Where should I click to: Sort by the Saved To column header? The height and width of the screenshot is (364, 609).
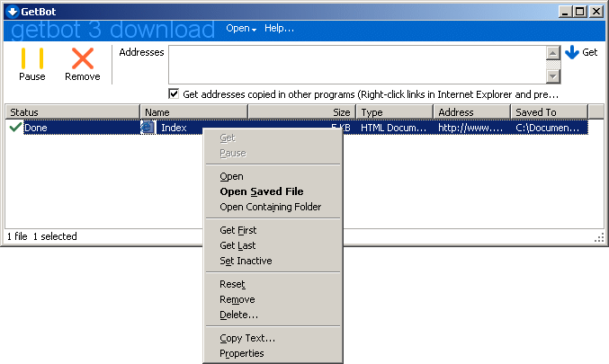coord(549,112)
